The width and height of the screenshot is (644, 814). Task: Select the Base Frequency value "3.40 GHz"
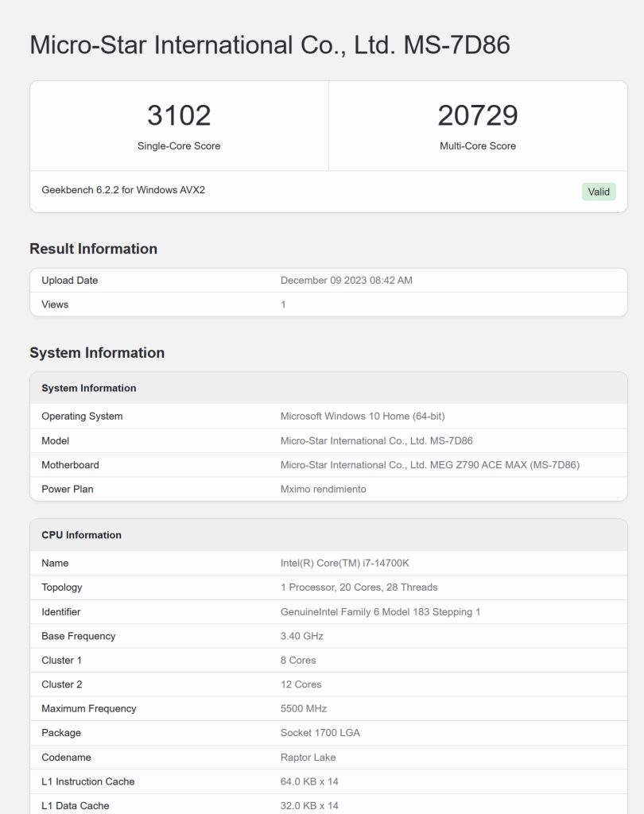[302, 636]
